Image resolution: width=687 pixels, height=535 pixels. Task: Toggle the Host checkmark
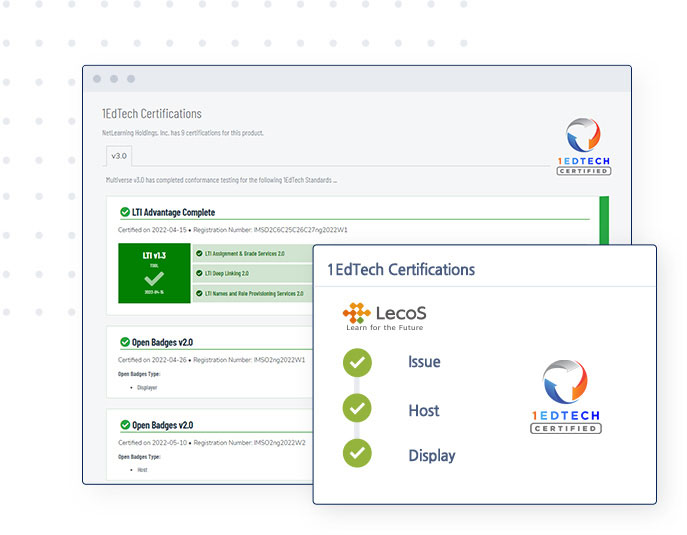tap(357, 408)
